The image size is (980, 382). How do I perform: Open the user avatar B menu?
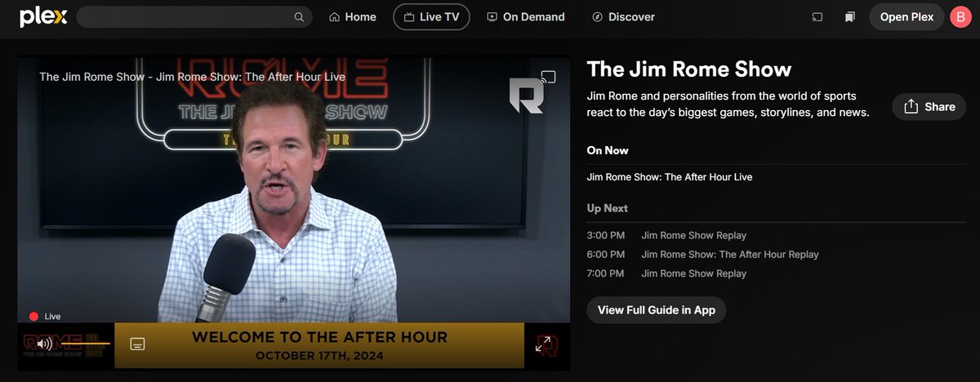coord(960,17)
